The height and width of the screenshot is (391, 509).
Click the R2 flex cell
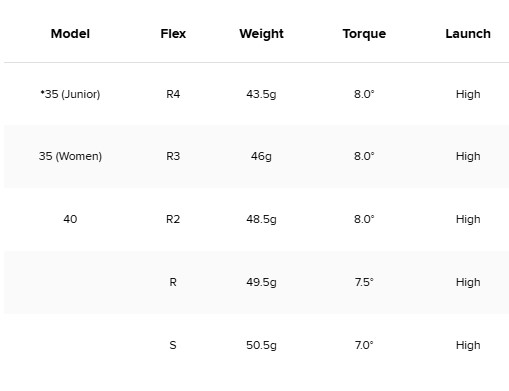(173, 219)
